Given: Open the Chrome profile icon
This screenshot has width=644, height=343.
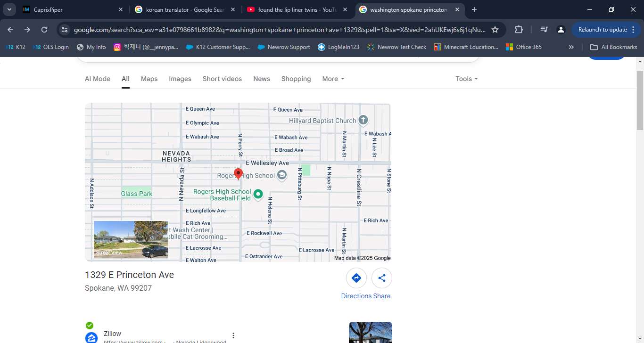Looking at the screenshot, I should (561, 30).
